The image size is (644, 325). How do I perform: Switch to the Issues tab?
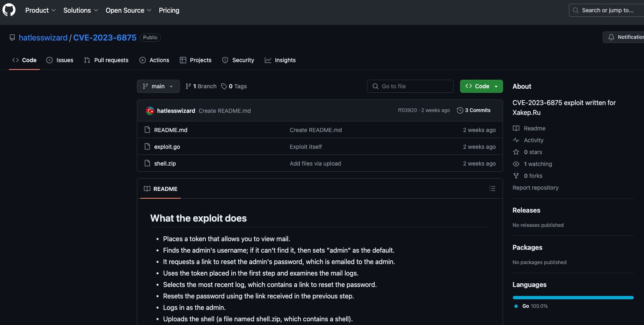point(60,60)
